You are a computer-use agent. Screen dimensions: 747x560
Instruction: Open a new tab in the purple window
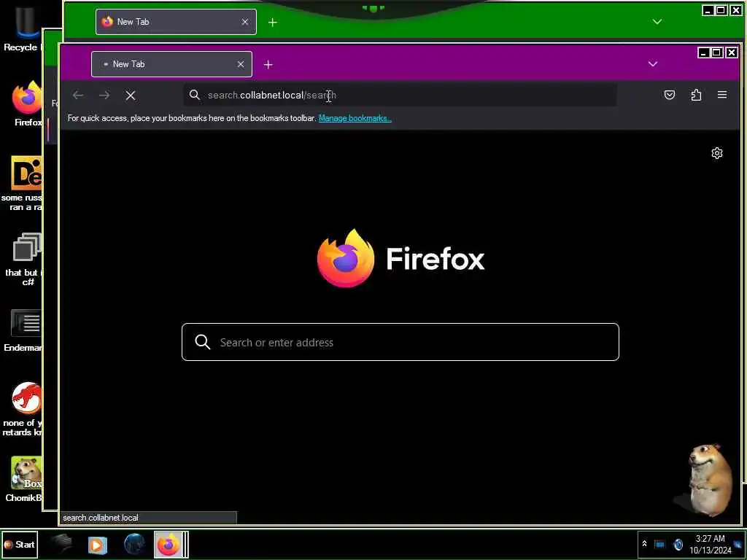pyautogui.click(x=268, y=64)
